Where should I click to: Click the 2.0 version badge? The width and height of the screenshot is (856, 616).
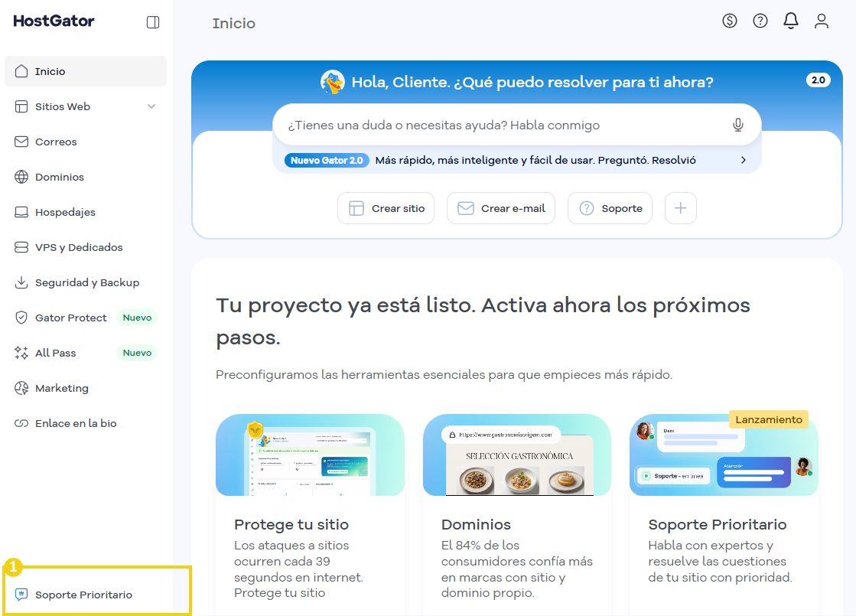pyautogui.click(x=819, y=80)
